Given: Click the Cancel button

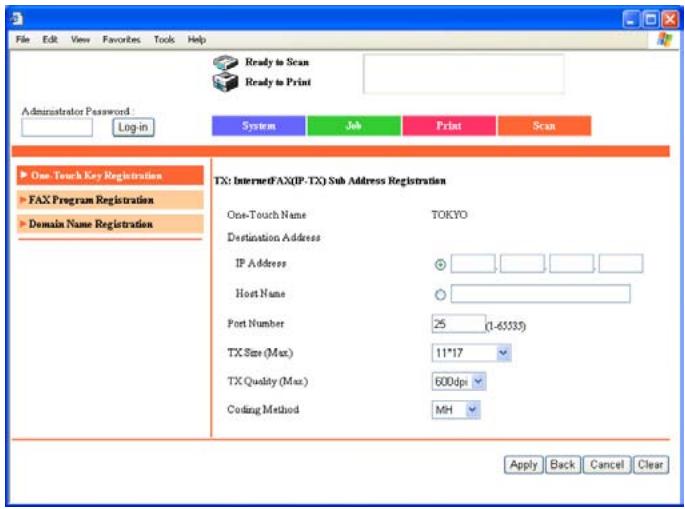Looking at the screenshot, I should point(607,464).
